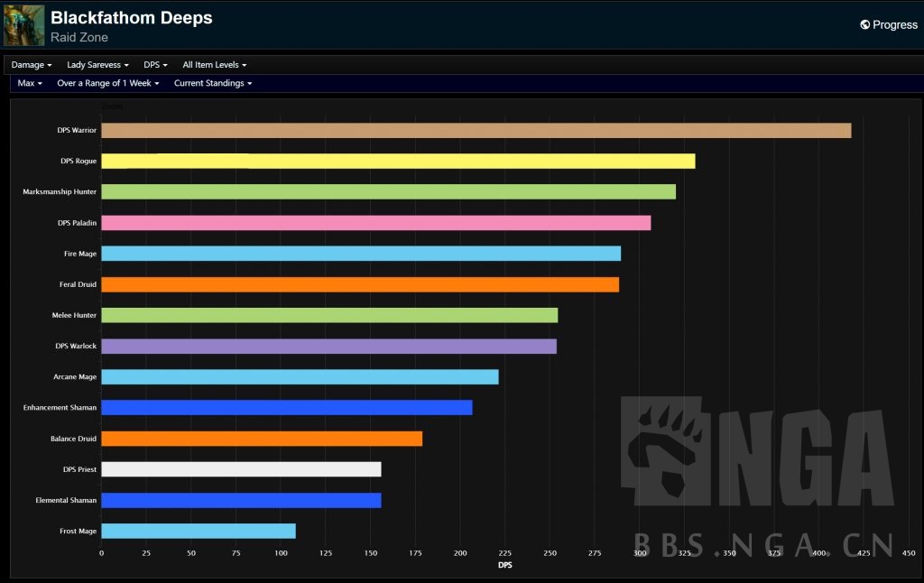Click the Elemental Shaman axis label

pos(66,501)
